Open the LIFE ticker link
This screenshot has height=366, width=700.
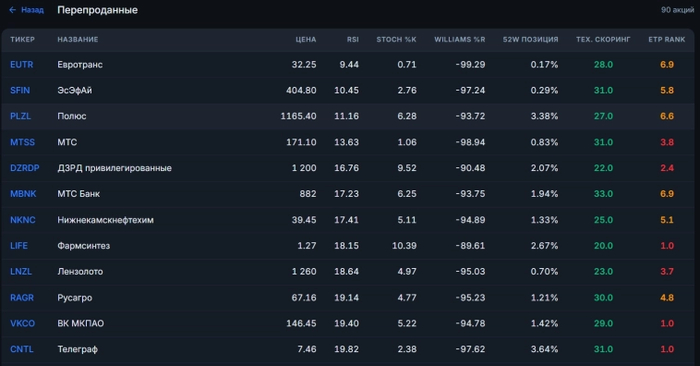pyautogui.click(x=19, y=245)
